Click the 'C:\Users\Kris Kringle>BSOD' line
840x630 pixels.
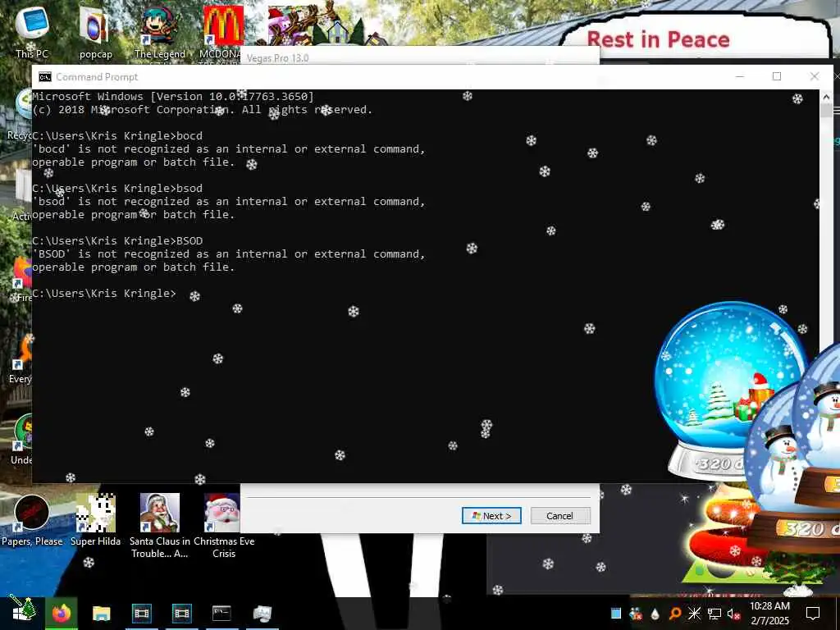pos(117,241)
